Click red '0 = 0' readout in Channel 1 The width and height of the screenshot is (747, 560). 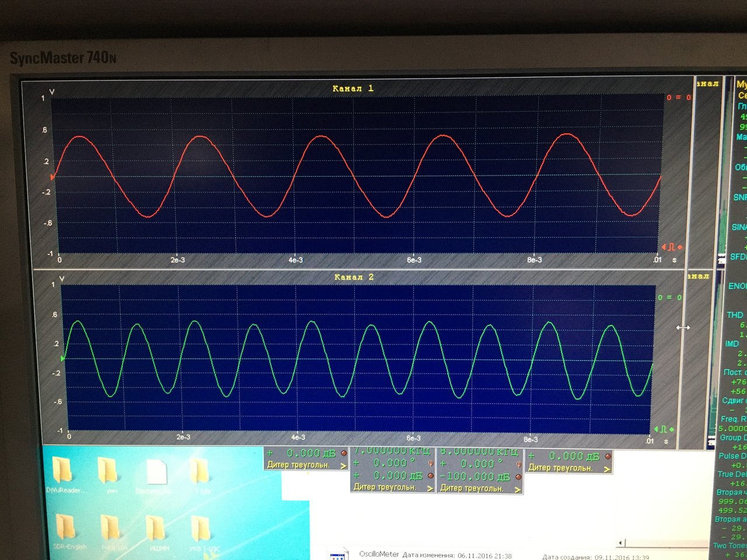pyautogui.click(x=678, y=97)
